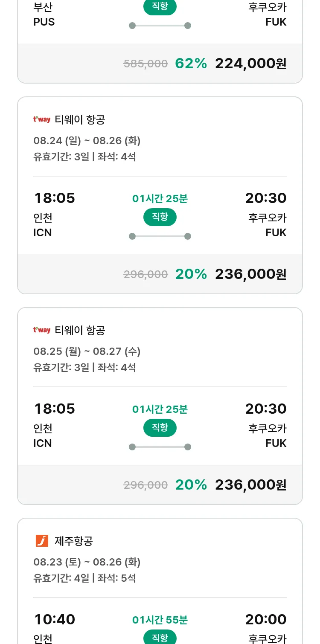Click the route line on the 08.25 flight
The image size is (320, 644).
coord(160,447)
